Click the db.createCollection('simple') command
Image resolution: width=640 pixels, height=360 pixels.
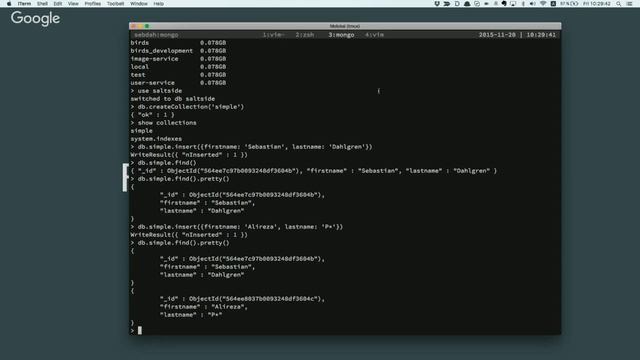pyautogui.click(x=187, y=107)
